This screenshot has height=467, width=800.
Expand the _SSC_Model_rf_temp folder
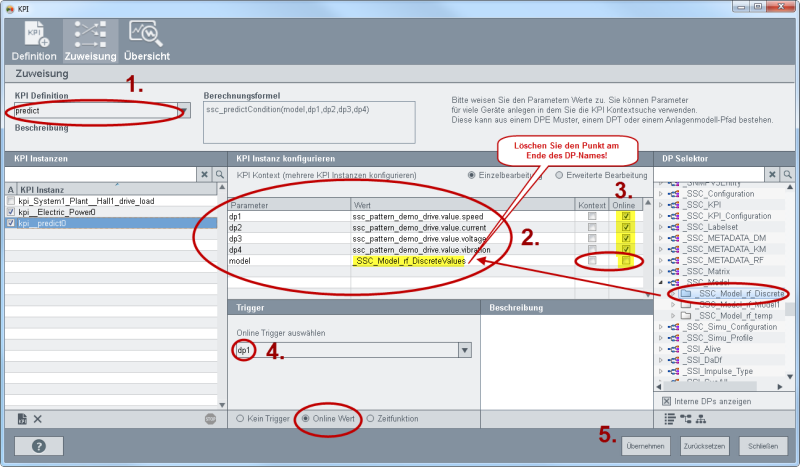click(673, 316)
